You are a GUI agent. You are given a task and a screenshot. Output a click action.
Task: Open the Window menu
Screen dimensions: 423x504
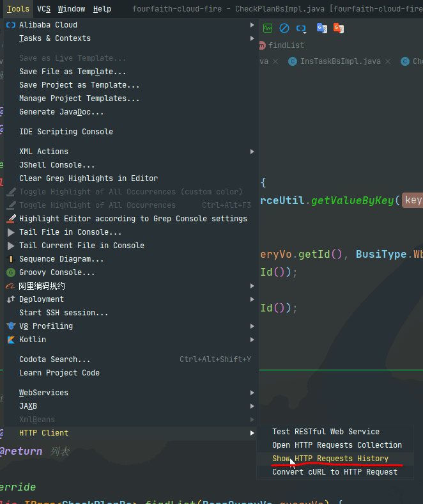tap(72, 9)
